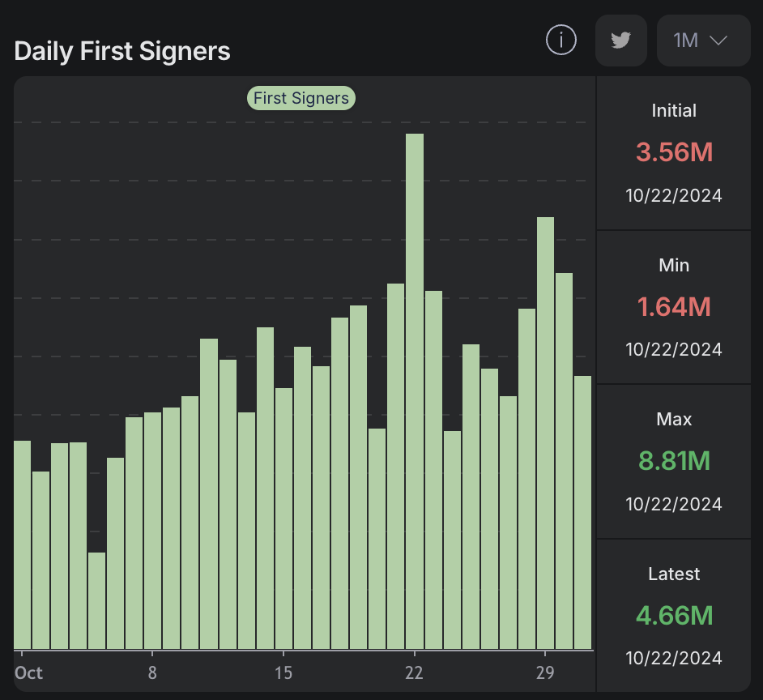Expand the chevron next to 1M
The height and width of the screenshot is (700, 763).
click(718, 41)
